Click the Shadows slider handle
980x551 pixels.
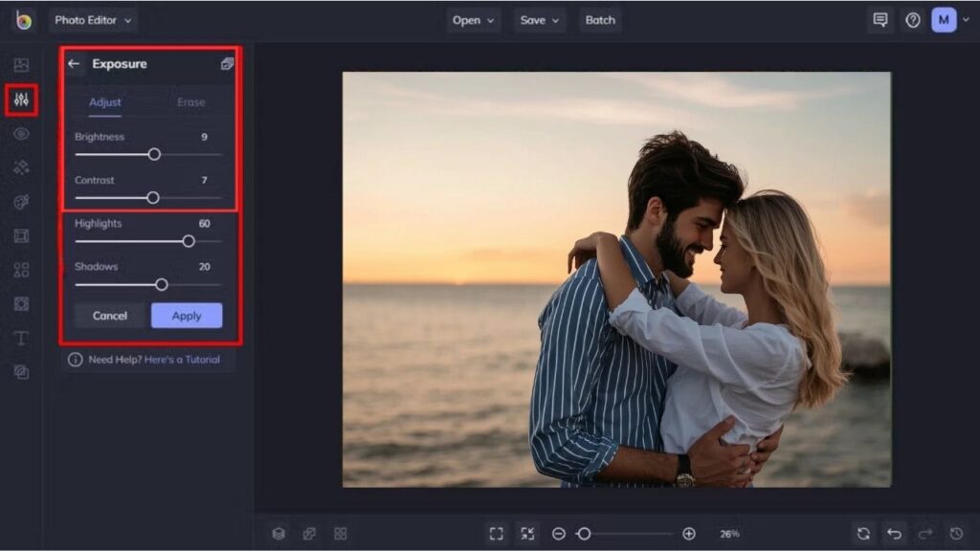pos(161,285)
